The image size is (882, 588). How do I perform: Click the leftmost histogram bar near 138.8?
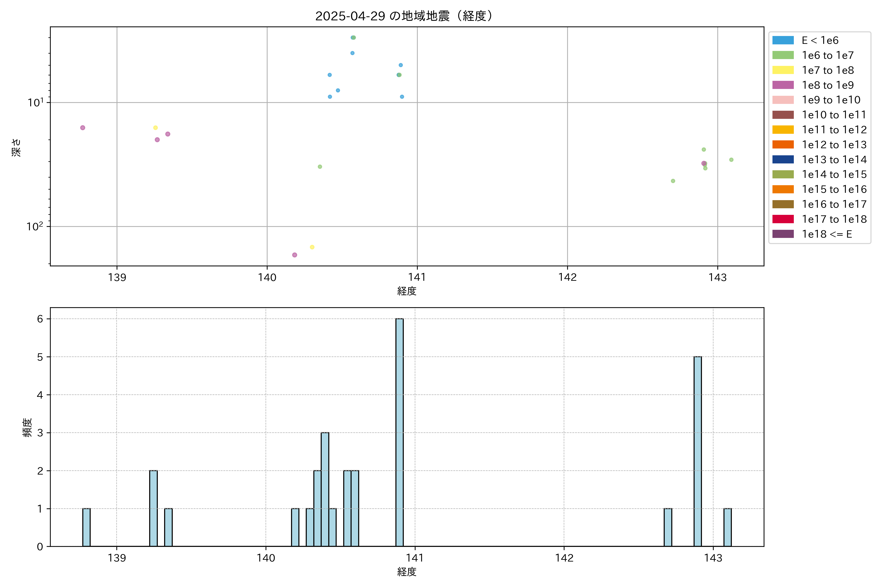pos(86,527)
